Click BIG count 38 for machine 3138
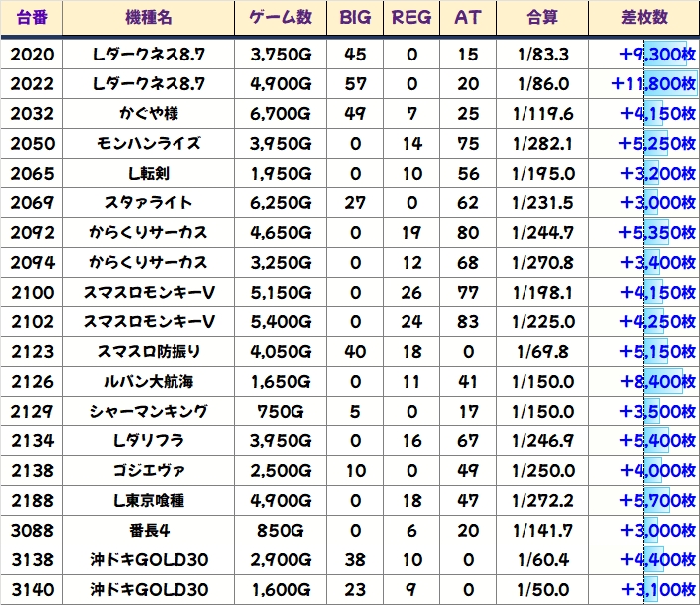 355,560
